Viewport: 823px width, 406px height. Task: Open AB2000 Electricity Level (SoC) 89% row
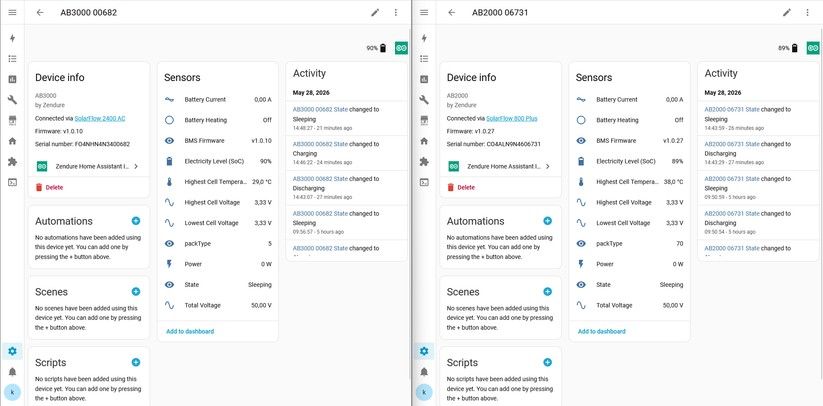click(x=629, y=161)
